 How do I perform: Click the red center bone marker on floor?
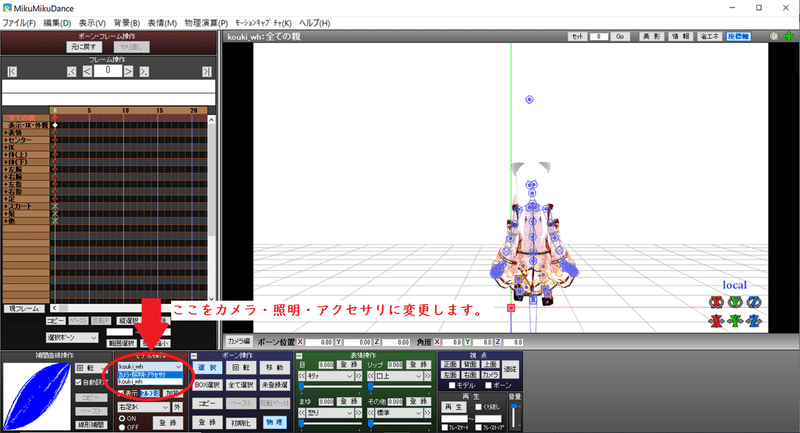pyautogui.click(x=511, y=308)
